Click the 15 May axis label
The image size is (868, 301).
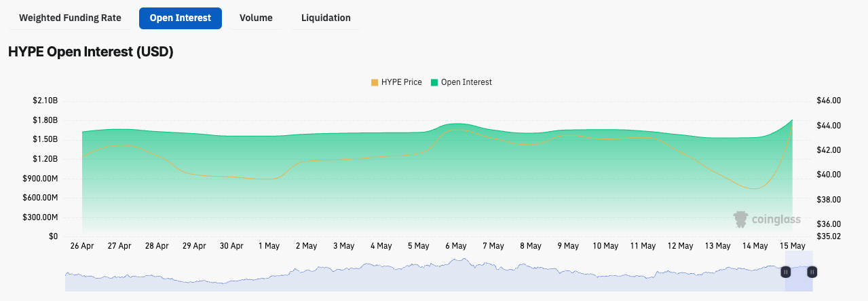click(793, 246)
